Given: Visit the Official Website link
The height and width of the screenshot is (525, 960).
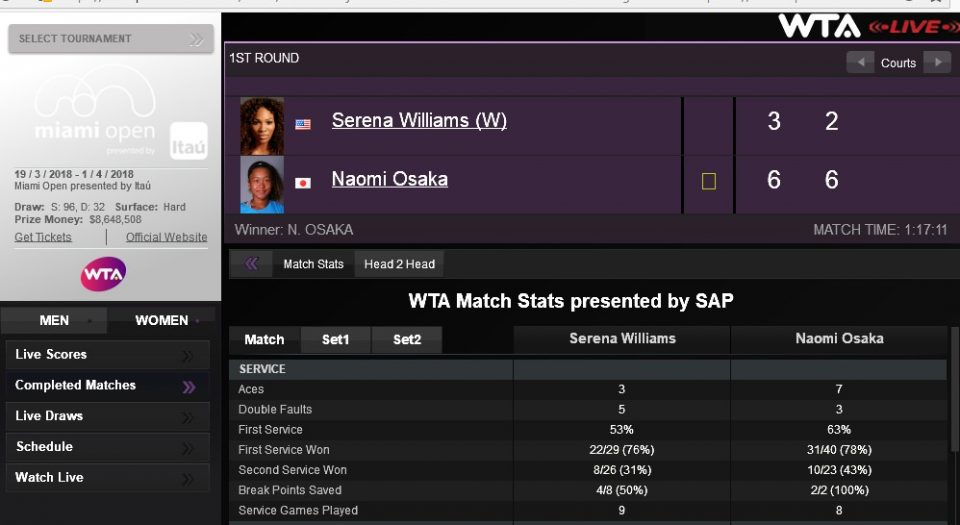Looking at the screenshot, I should coord(166,237).
